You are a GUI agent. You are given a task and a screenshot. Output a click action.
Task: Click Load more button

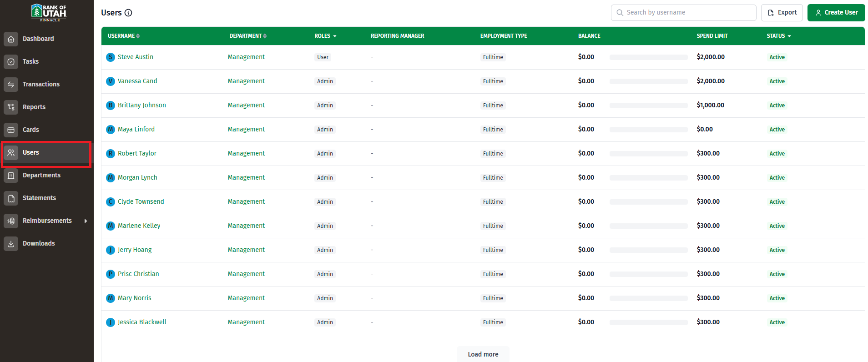(x=483, y=354)
